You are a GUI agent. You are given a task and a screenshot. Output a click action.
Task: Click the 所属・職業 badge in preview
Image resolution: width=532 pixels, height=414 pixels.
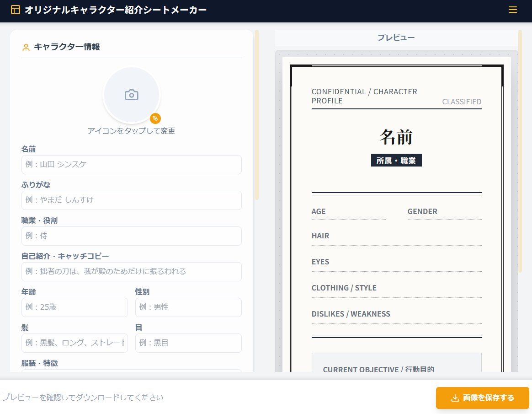coord(396,161)
